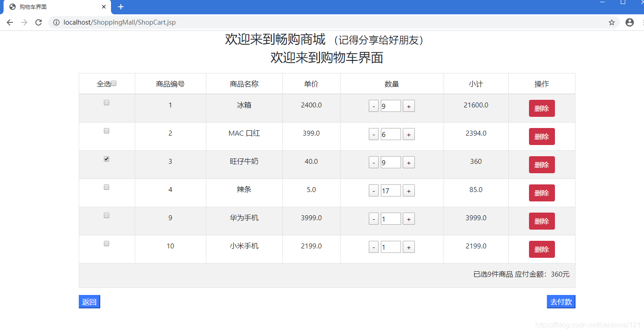Click the subtotal 21600.0
This screenshot has width=644, height=333.
pos(476,105)
